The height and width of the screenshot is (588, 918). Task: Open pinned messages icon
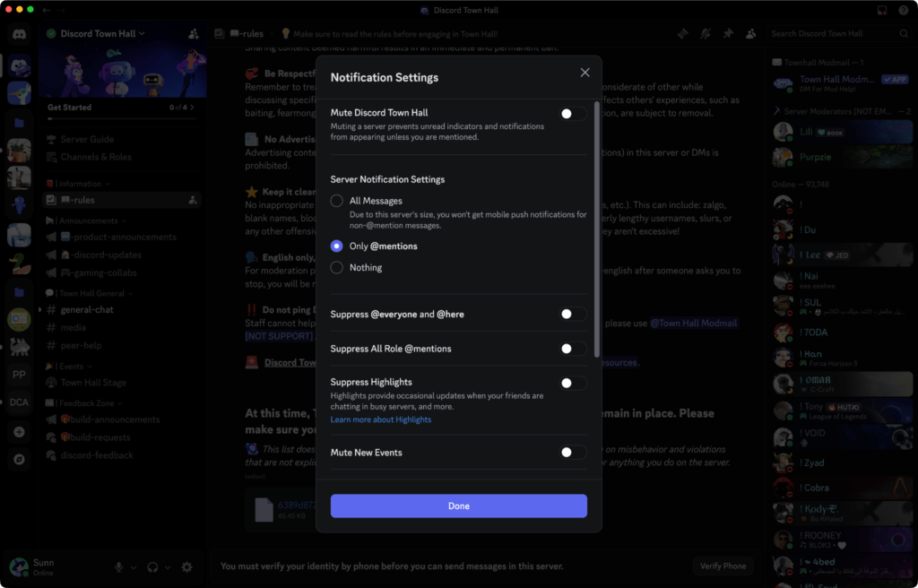point(728,34)
